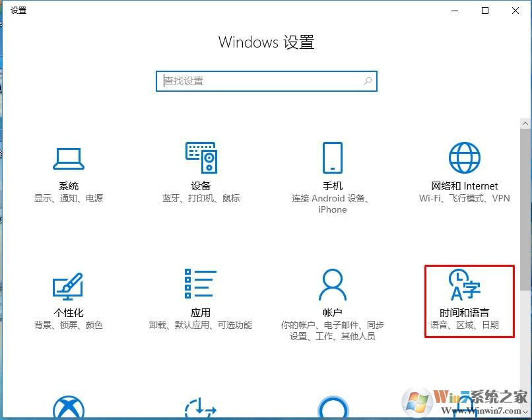Click the 系统 title text
This screenshot has height=420, width=532.
tap(69, 186)
